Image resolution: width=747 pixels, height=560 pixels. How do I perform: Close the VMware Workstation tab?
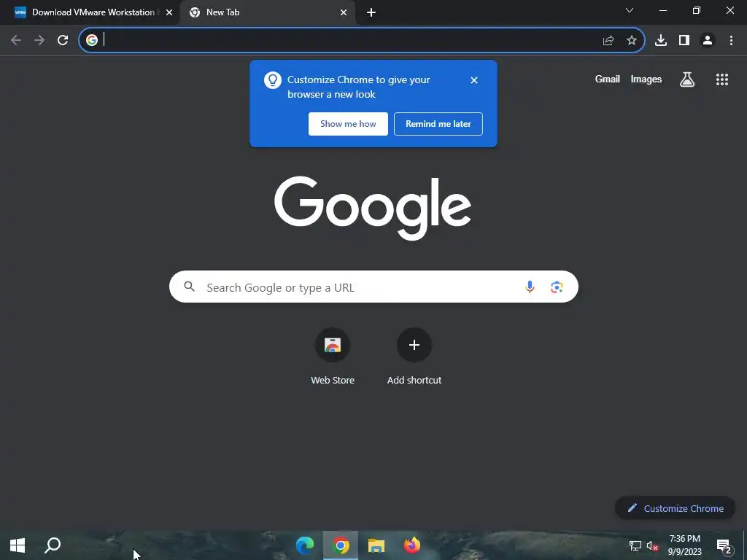coord(169,13)
